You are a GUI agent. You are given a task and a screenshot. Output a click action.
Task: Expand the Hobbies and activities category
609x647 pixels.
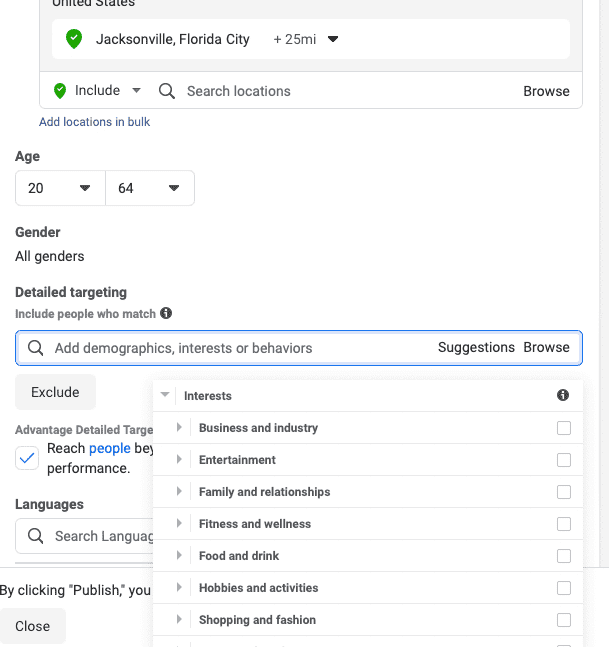pos(179,587)
